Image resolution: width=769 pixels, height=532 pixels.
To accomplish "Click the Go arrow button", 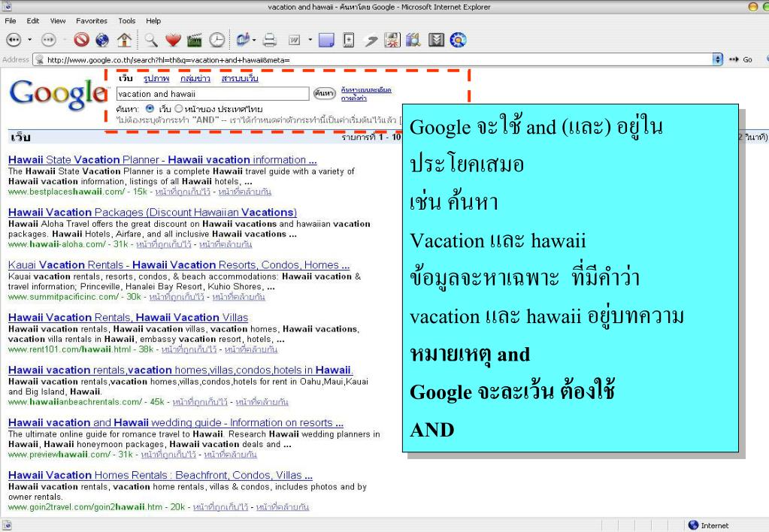I will [x=740, y=60].
